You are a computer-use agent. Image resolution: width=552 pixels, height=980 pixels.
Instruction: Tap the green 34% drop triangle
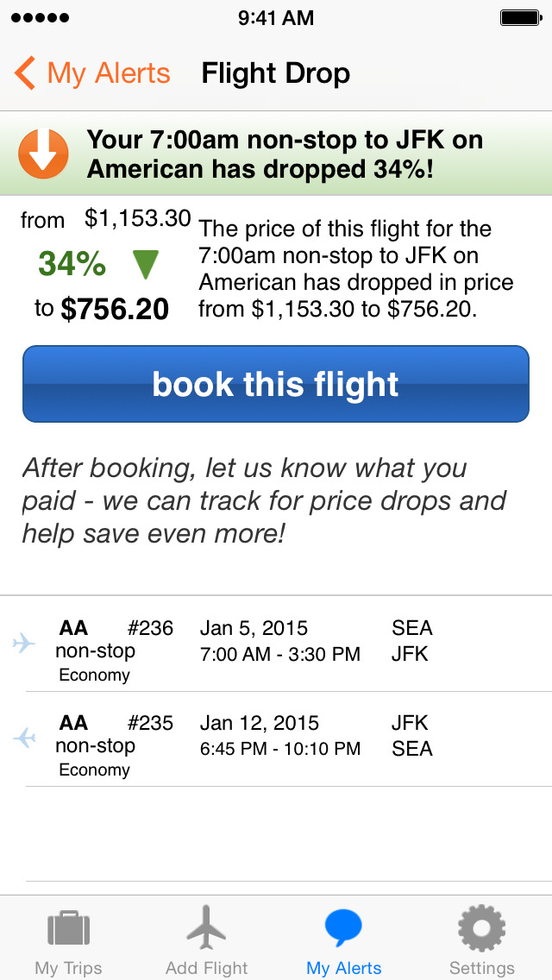(146, 264)
